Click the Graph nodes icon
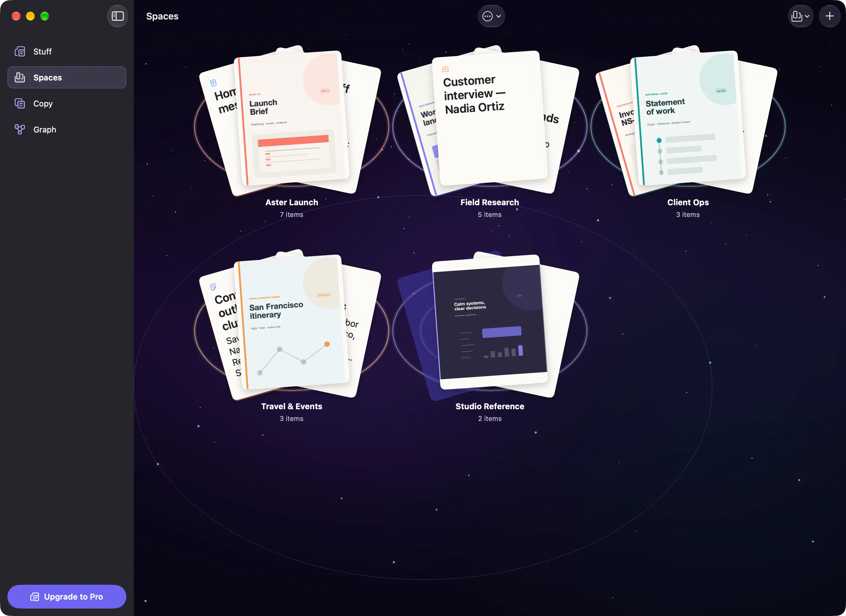 pyautogui.click(x=20, y=130)
